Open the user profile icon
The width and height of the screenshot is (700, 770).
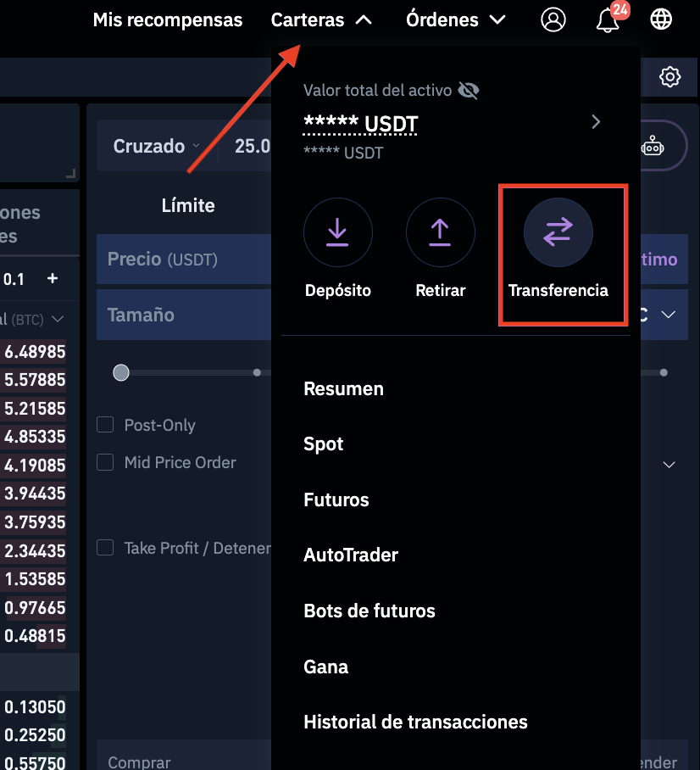(553, 20)
